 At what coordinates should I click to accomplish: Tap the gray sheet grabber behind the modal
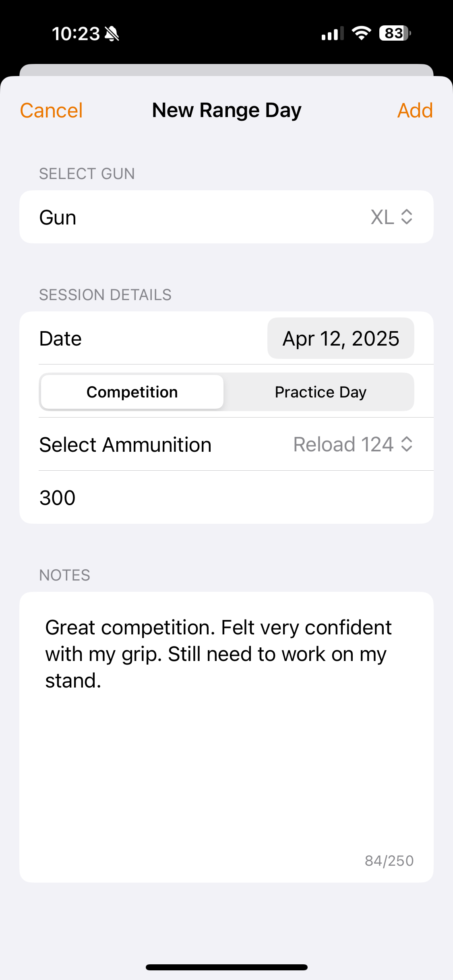[226, 70]
